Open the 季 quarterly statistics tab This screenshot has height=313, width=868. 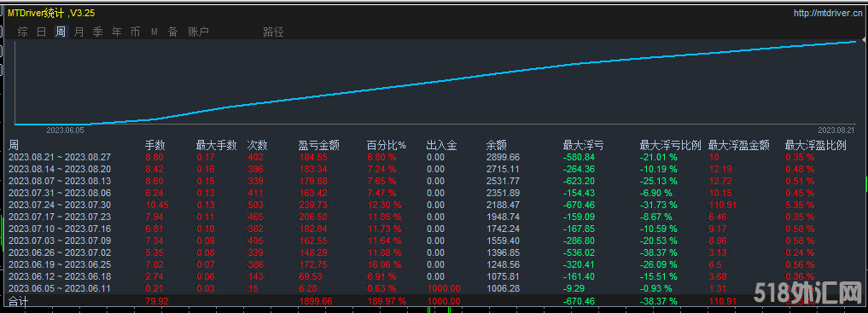98,32
